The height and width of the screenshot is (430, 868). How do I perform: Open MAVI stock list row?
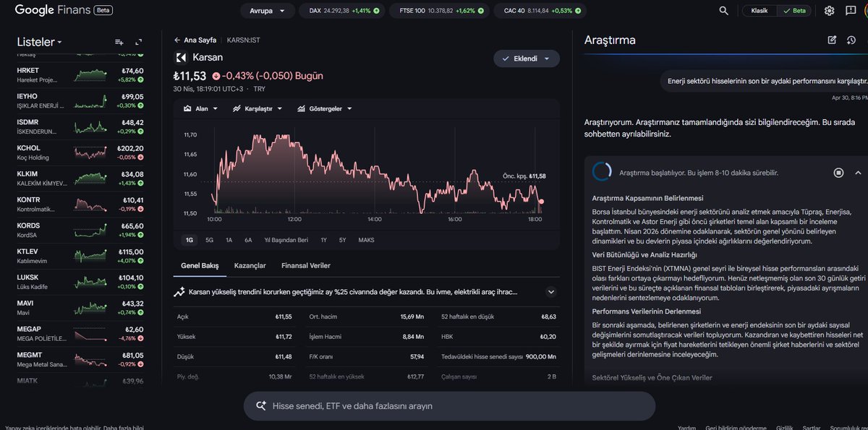(x=80, y=307)
